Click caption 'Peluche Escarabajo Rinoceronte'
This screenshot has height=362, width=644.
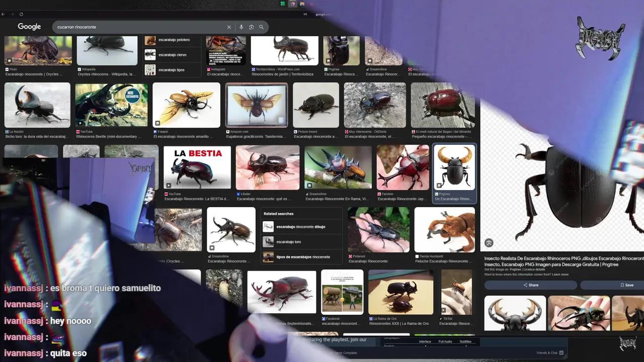pos(444,261)
